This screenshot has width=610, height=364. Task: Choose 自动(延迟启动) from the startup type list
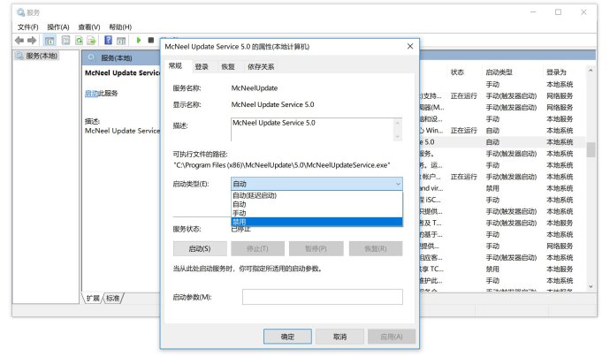tap(316, 195)
